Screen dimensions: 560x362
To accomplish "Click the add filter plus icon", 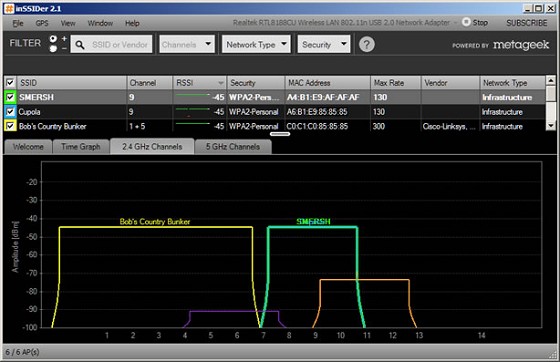I will point(64,38).
